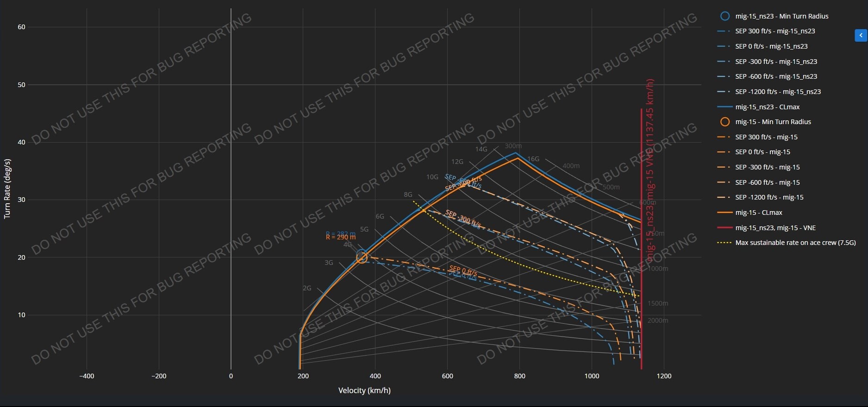Hide Max sustainable rate on ace crew trace
This screenshot has width=868, height=407.
click(795, 243)
